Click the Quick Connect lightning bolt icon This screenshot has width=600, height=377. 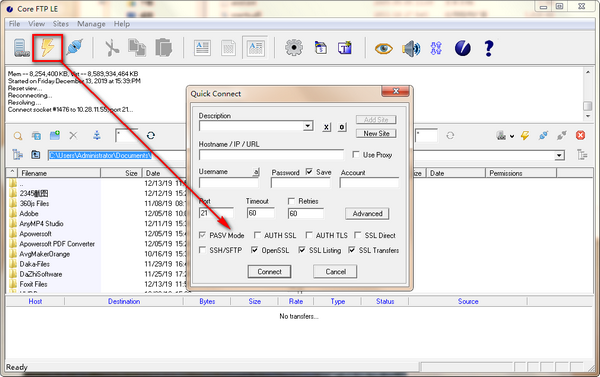[x=47, y=48]
